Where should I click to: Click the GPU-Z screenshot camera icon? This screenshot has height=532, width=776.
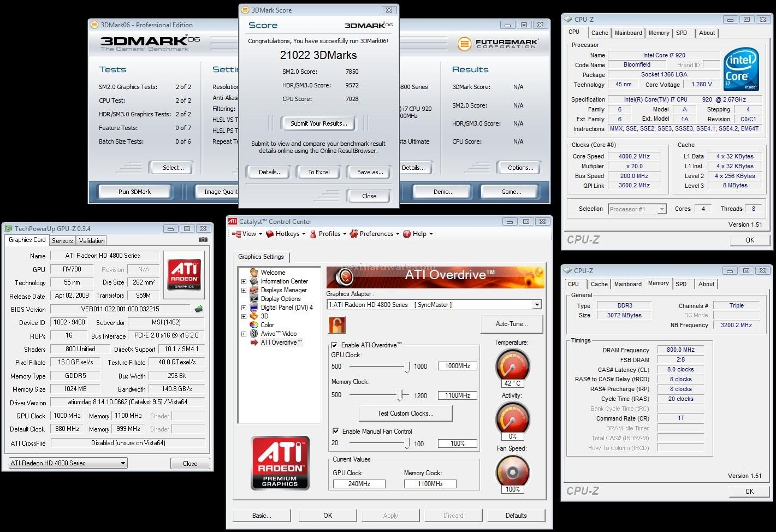point(203,240)
